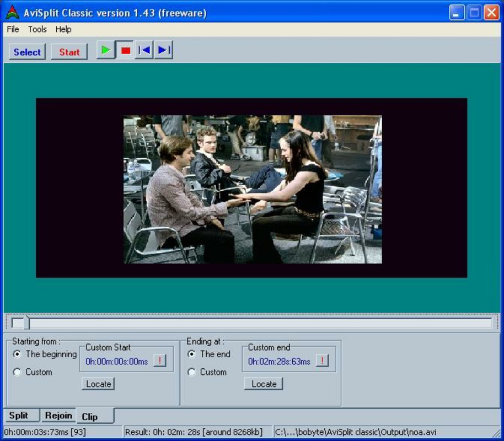Choose Custom under Starting from

tap(33, 372)
